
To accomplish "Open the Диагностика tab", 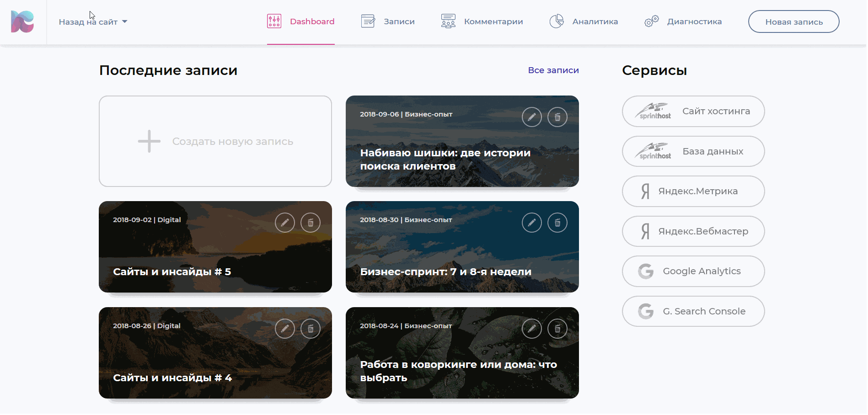I will [683, 21].
